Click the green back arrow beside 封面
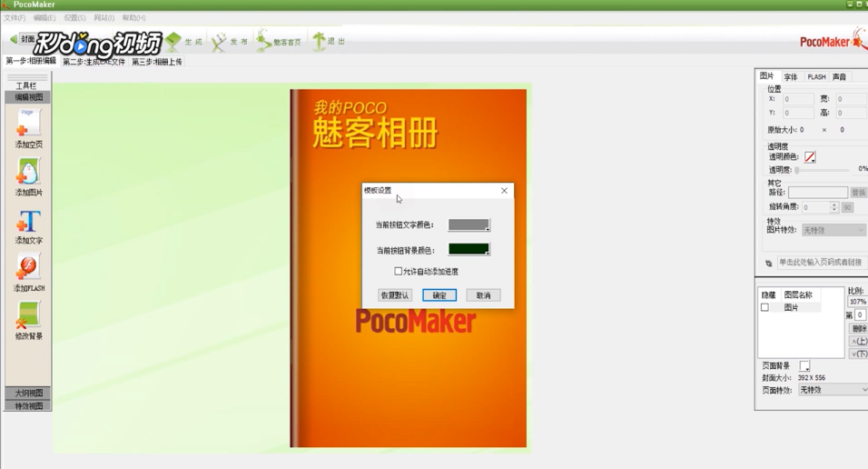868x469 pixels. tap(14, 39)
